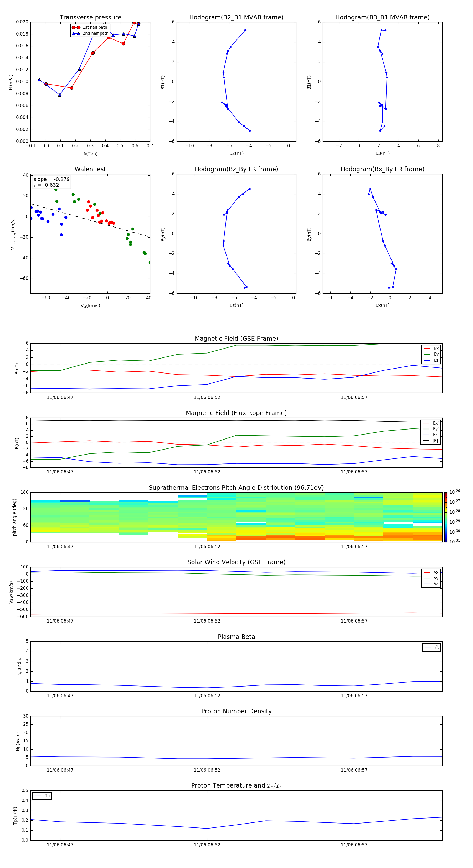Click the 'Bz(nT)' x-axis label
Image resolution: width=473 pixels, height=868 pixels.
pos(236,305)
